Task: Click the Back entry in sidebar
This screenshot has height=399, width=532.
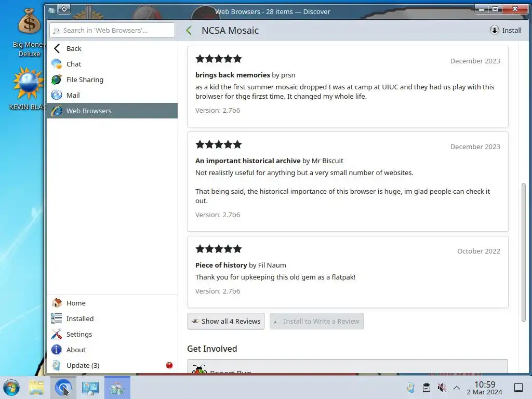Action: [x=112, y=48]
